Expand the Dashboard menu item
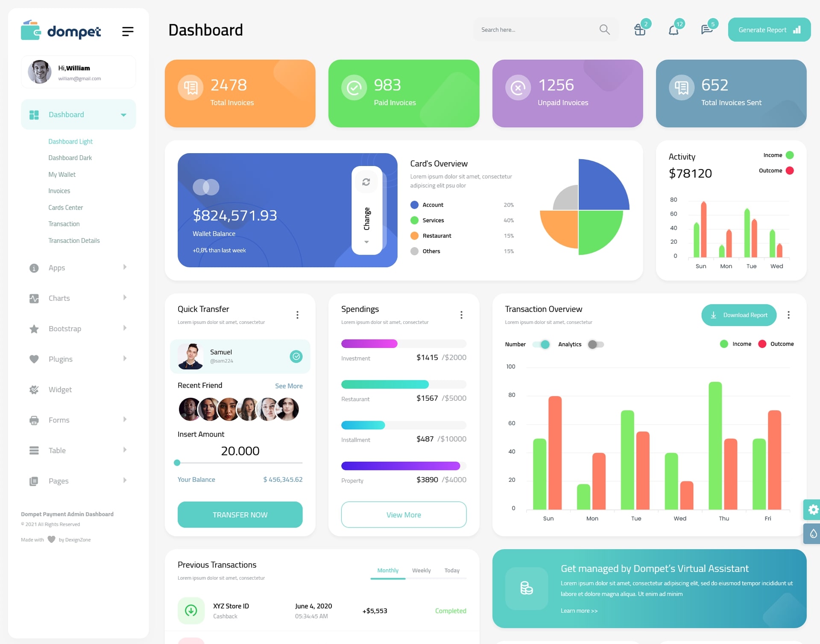The height and width of the screenshot is (644, 820). tap(122, 114)
